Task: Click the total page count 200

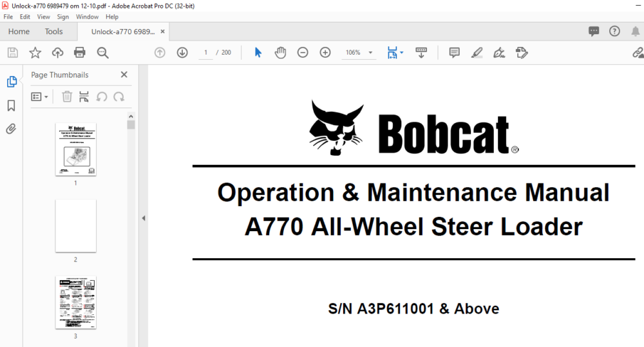Action: click(x=226, y=53)
